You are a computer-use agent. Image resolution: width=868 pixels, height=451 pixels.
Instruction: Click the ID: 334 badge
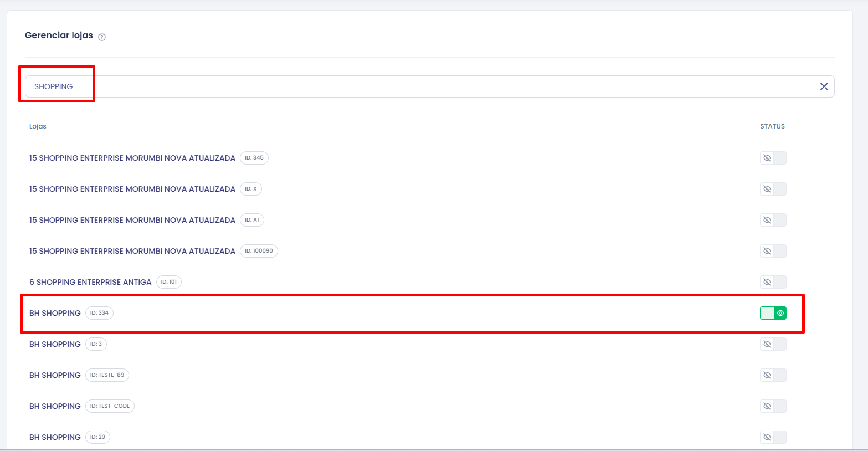(x=99, y=313)
